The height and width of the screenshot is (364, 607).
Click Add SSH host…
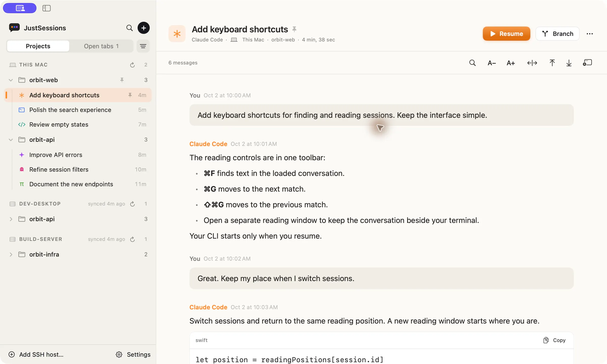click(36, 354)
